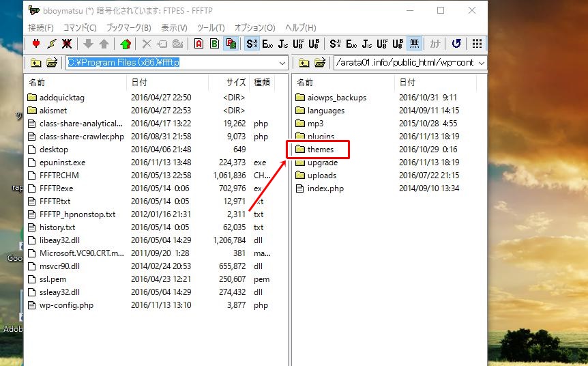Open the ツール(T) menu

211,28
